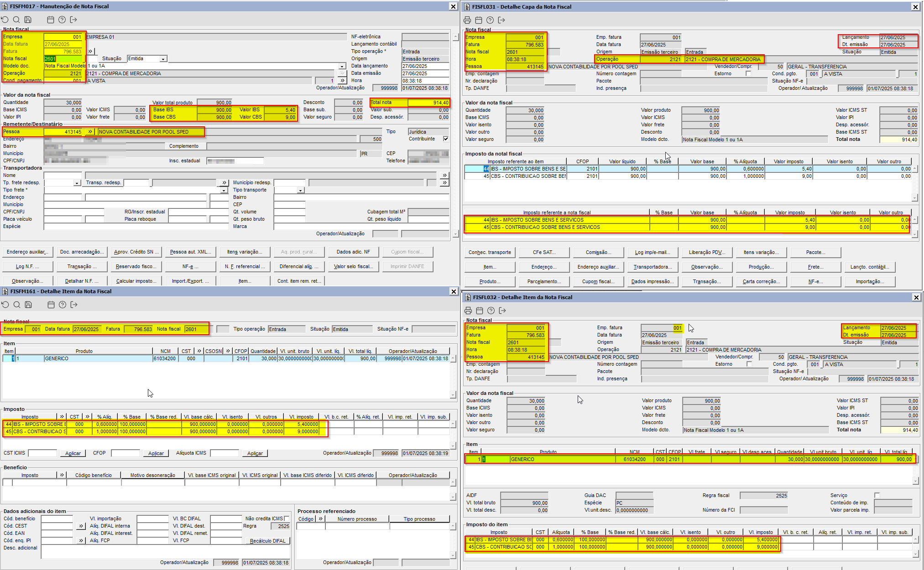Open the Carta correção option
The image size is (924, 570).
click(x=761, y=281)
